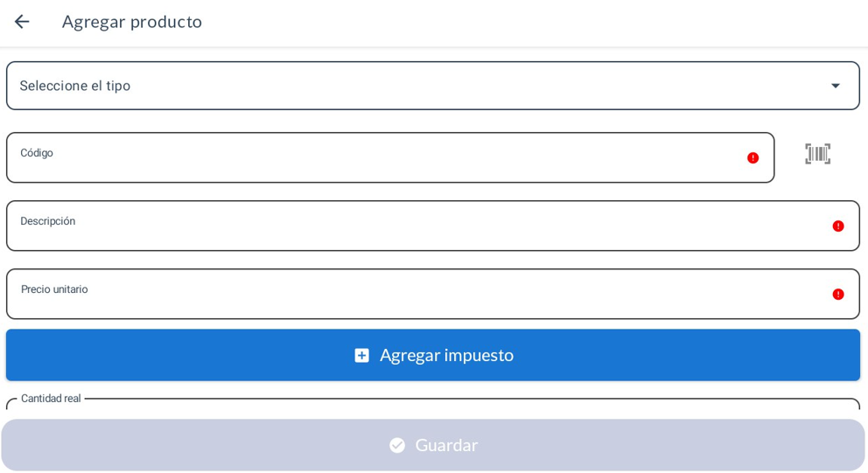Click the Precio unitario error indicator
Screen dimensions: 868x473
[837, 295]
